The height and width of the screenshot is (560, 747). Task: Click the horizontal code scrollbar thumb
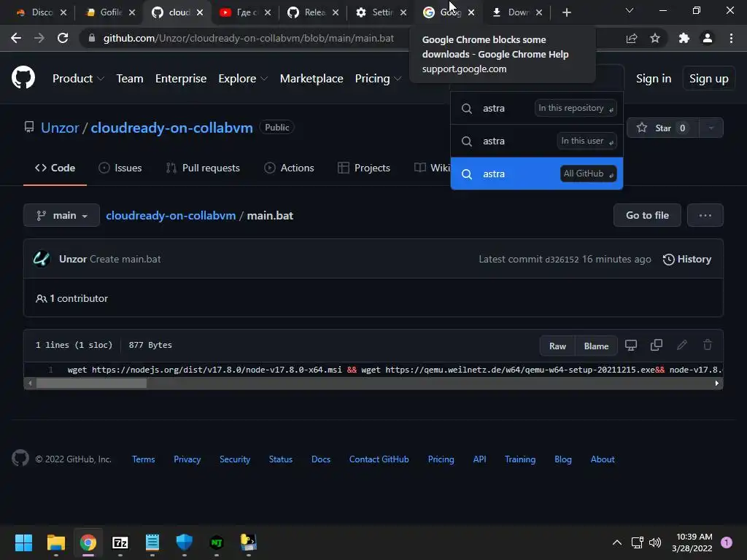pyautogui.click(x=91, y=384)
